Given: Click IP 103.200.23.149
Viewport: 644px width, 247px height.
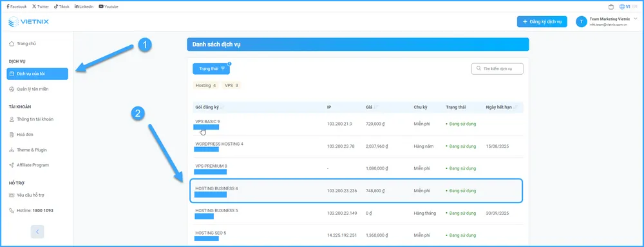Looking at the screenshot, I should click(342, 213).
